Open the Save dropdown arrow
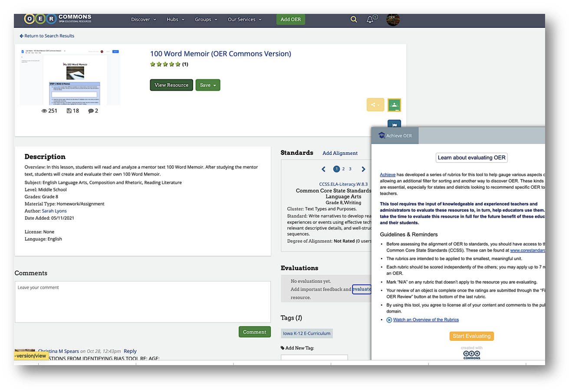This screenshot has width=572, height=392. [x=214, y=85]
